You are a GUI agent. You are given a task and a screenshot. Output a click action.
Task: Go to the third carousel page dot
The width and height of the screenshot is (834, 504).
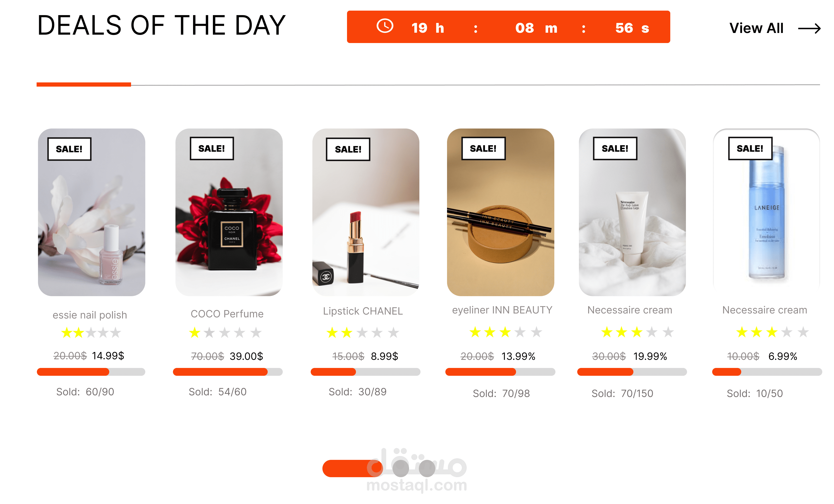coord(427,469)
